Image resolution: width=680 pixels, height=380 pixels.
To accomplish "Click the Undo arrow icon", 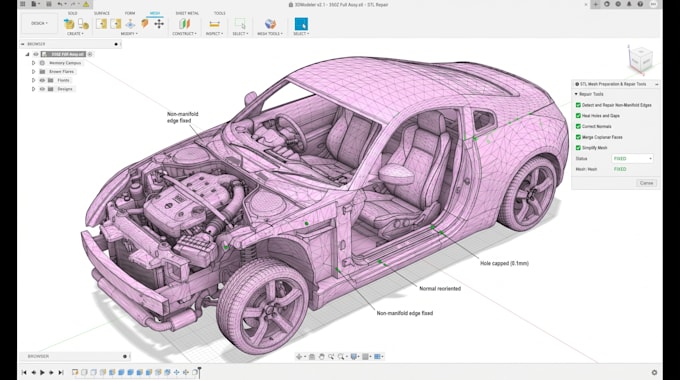I will click(61, 4).
